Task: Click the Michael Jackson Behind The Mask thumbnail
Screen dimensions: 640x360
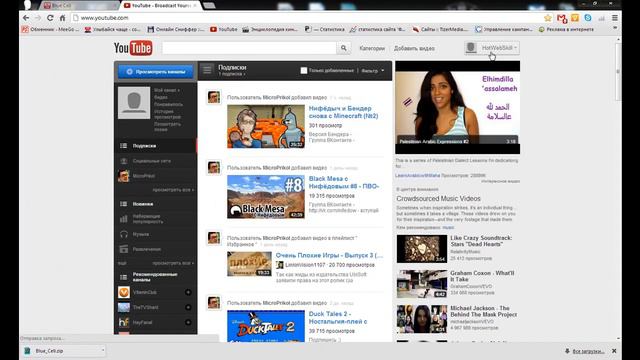Action: (422, 319)
